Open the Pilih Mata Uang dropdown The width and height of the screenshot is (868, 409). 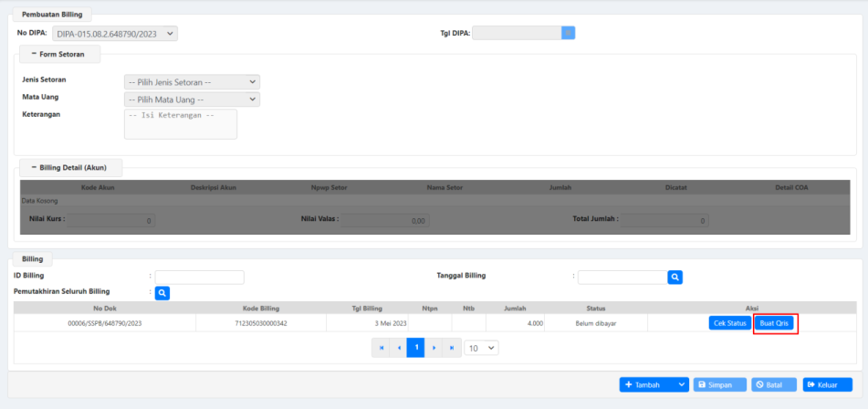coord(192,100)
